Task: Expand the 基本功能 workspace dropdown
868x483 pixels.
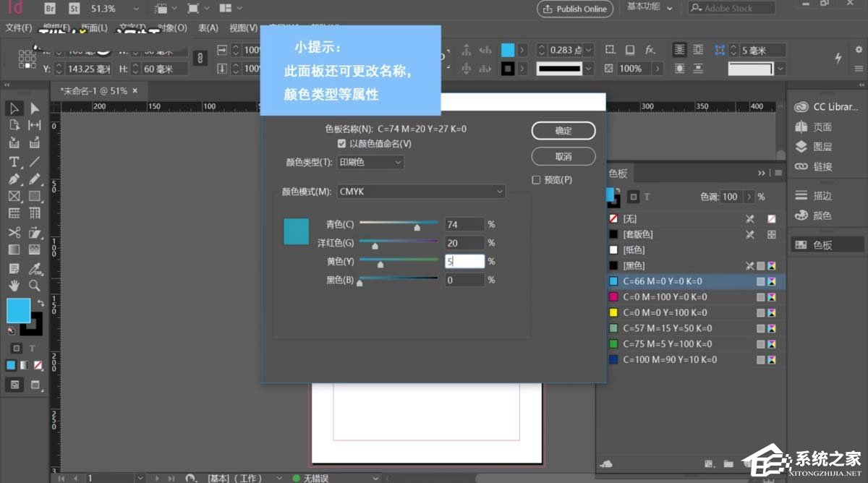Action: pos(649,7)
